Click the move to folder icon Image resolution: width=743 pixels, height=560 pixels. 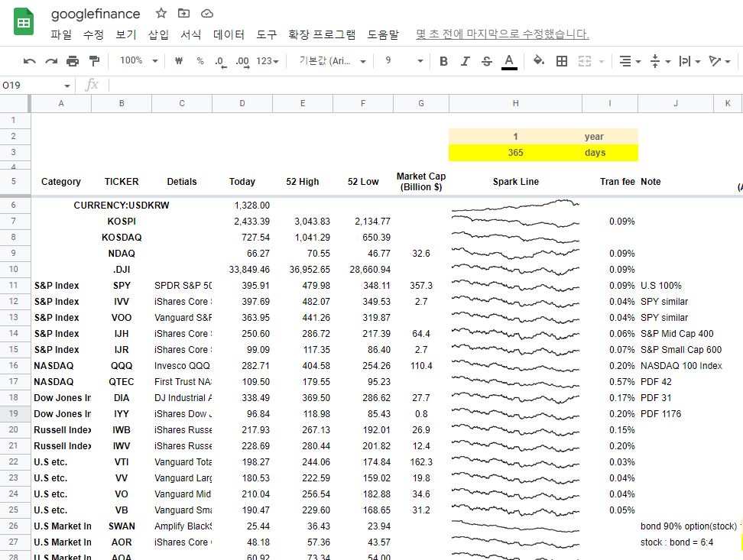(183, 13)
